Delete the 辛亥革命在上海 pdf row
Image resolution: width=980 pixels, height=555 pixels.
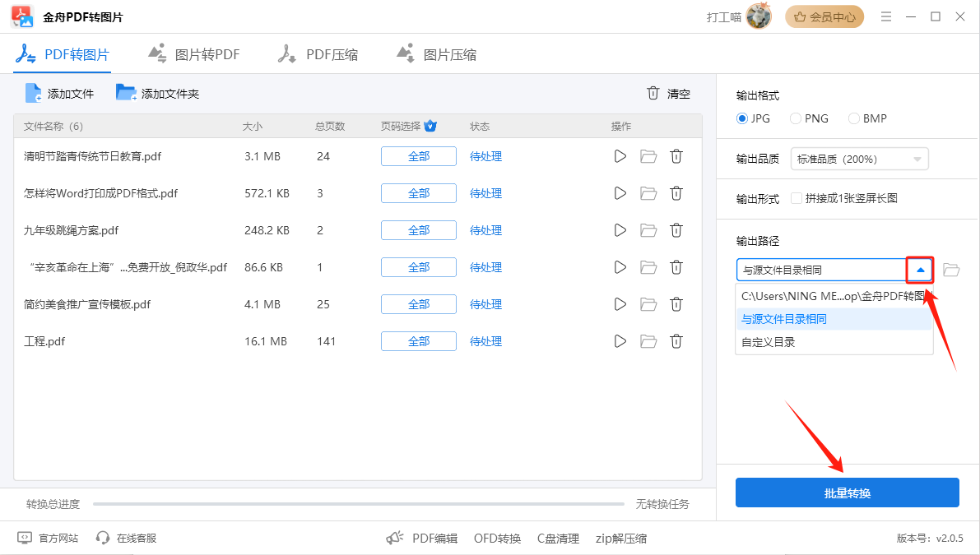(x=676, y=267)
